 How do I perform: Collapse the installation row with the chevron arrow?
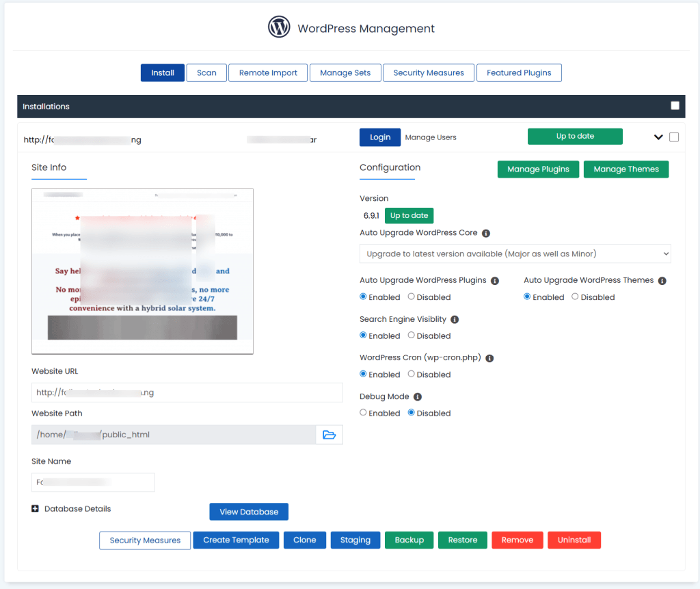[658, 137]
